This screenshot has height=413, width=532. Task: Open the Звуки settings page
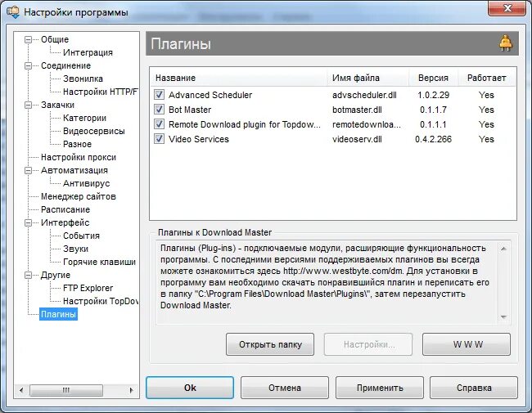click(x=75, y=249)
